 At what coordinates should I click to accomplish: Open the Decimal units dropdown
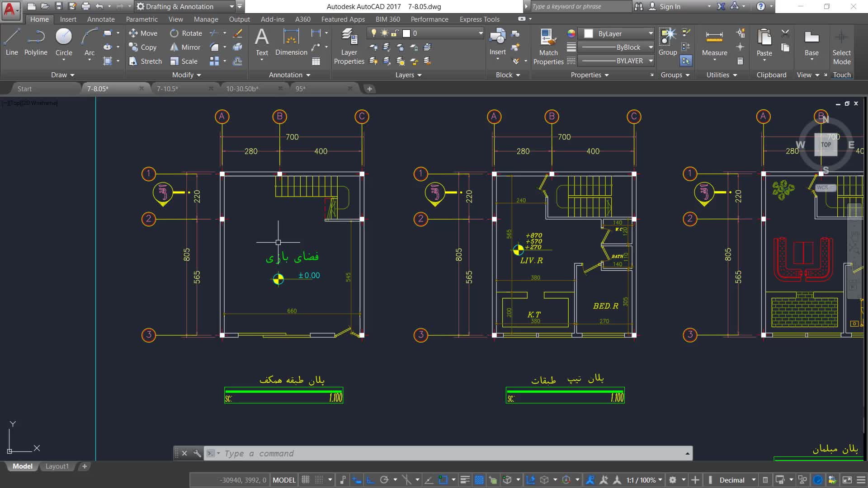[754, 480]
